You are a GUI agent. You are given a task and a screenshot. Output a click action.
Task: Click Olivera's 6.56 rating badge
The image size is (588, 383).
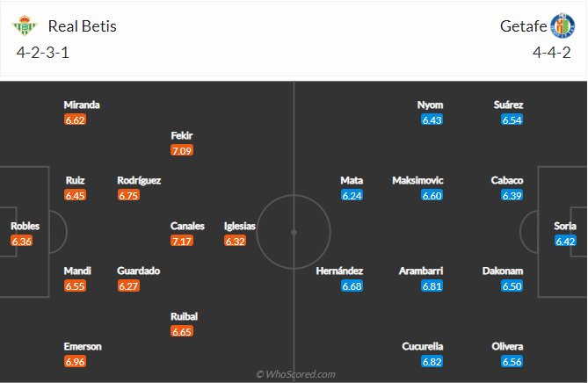tap(512, 362)
